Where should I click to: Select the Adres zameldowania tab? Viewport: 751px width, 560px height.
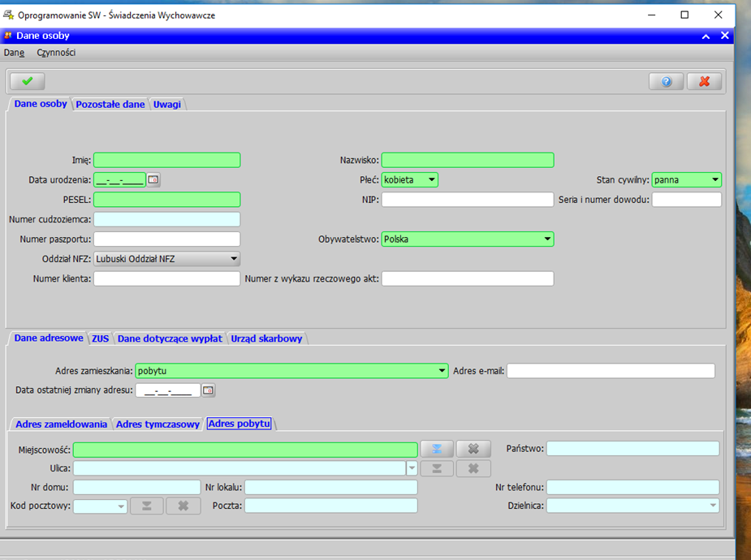(x=62, y=424)
